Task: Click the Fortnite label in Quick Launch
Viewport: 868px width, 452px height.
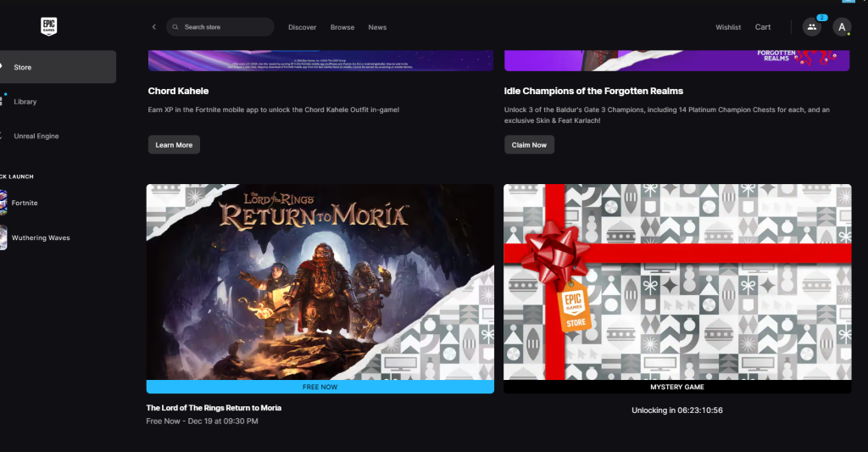Action: click(25, 203)
